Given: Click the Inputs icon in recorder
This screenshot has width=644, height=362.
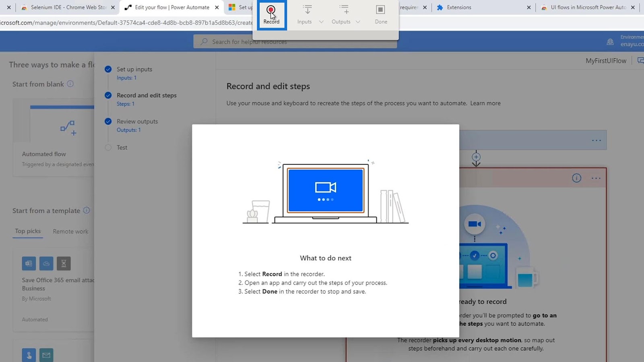Looking at the screenshot, I should pyautogui.click(x=307, y=10).
